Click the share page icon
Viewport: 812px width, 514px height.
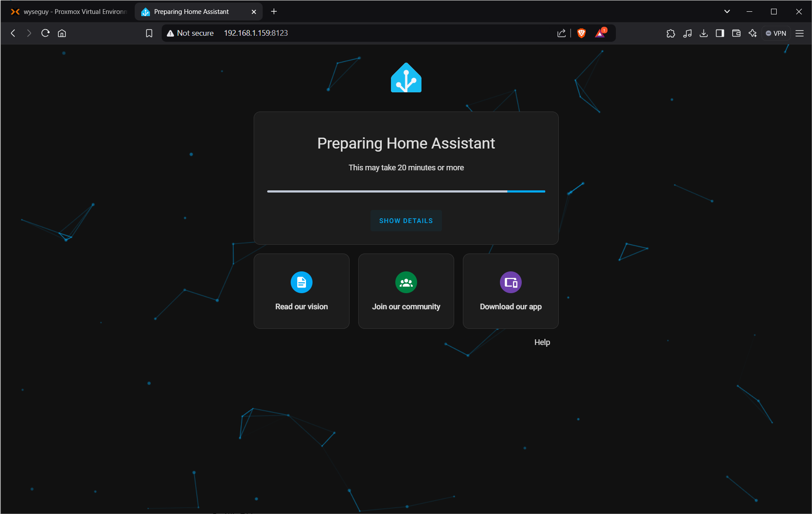561,33
